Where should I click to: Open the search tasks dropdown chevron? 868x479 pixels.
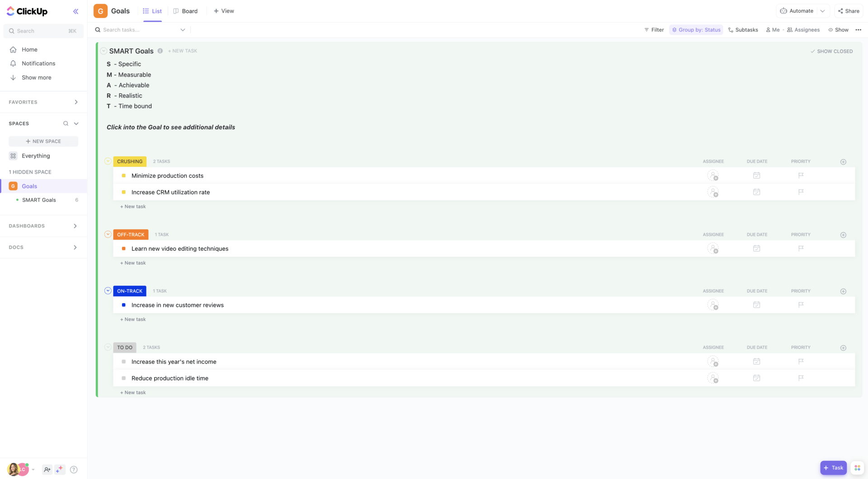(183, 30)
